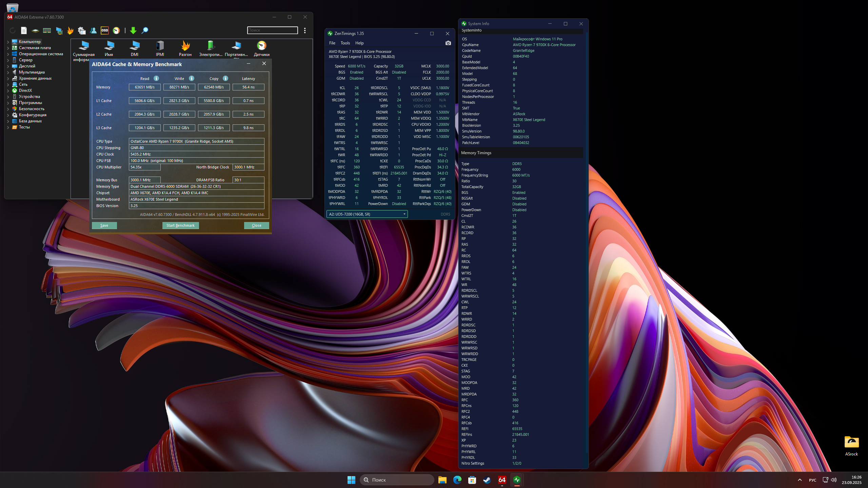Click the Поиск search field in AIDA64
Screen dimensions: 868x488
coord(272,30)
